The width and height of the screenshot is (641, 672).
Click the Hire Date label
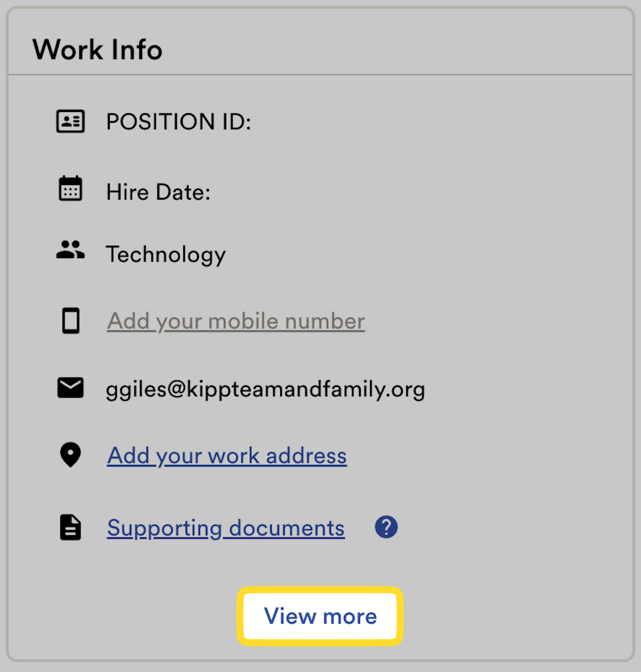(x=158, y=192)
